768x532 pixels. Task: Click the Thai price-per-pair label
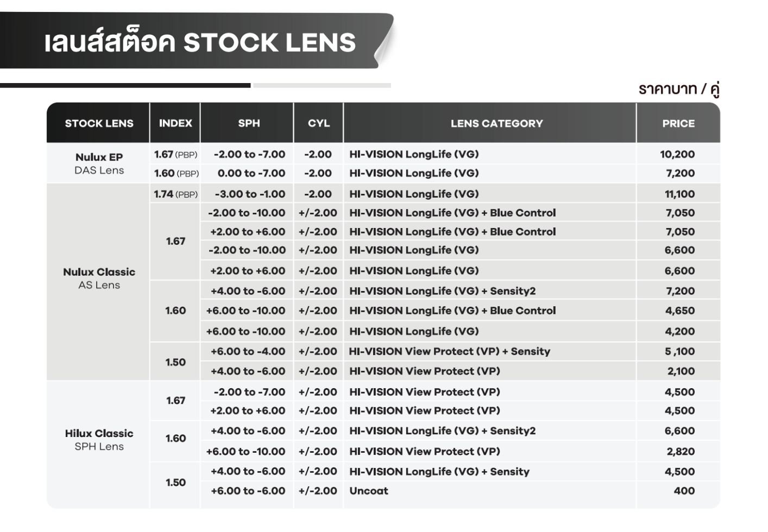coord(679,89)
